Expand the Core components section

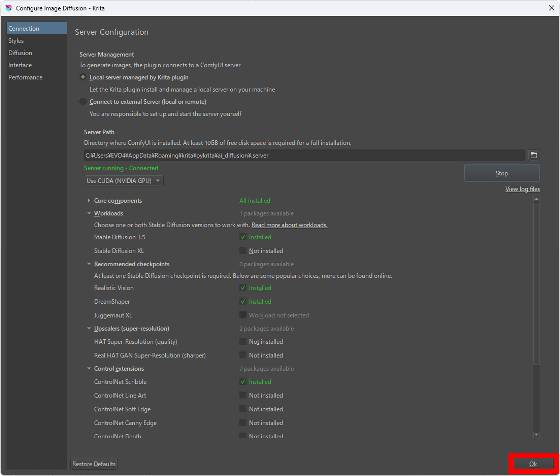[89, 201]
